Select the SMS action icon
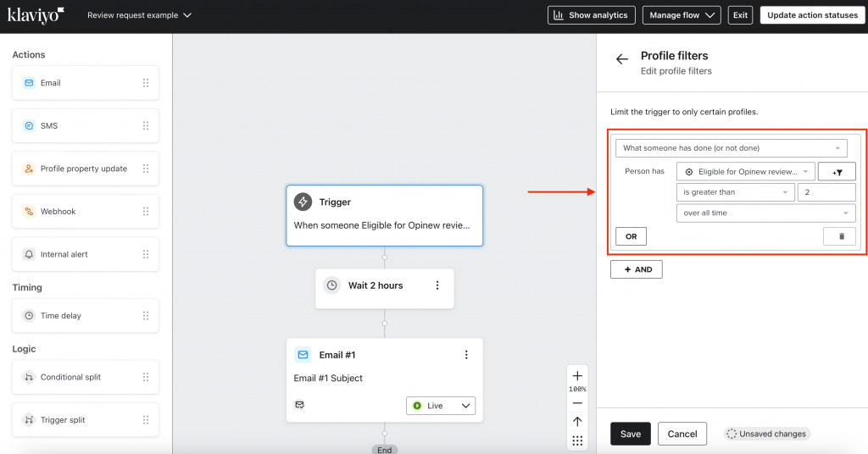This screenshot has height=454, width=868. (29, 125)
